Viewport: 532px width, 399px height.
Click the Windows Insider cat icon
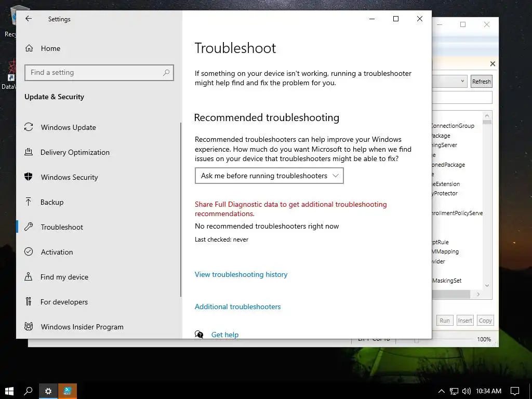click(x=29, y=326)
